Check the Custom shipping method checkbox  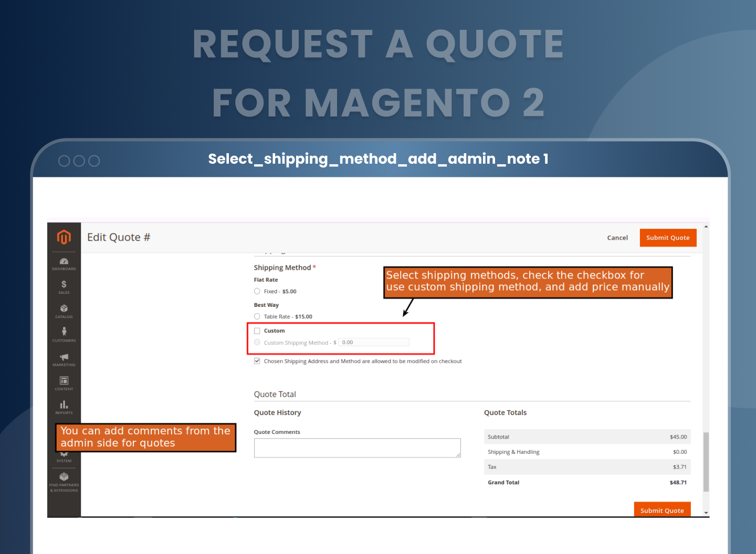(x=257, y=331)
